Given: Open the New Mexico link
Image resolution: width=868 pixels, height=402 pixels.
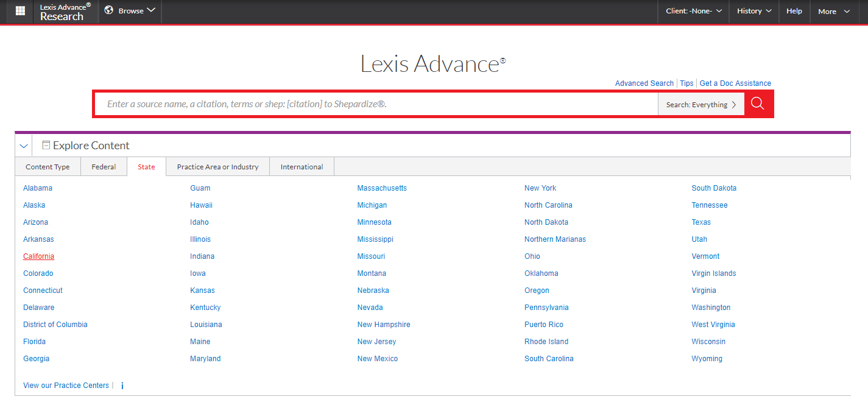Looking at the screenshot, I should [378, 359].
